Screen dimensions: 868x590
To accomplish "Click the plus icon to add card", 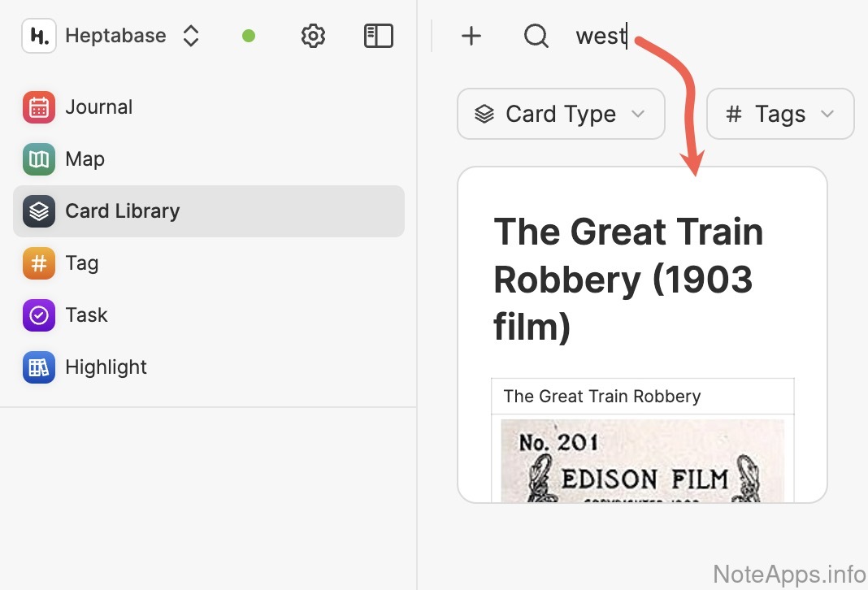I will pyautogui.click(x=471, y=37).
